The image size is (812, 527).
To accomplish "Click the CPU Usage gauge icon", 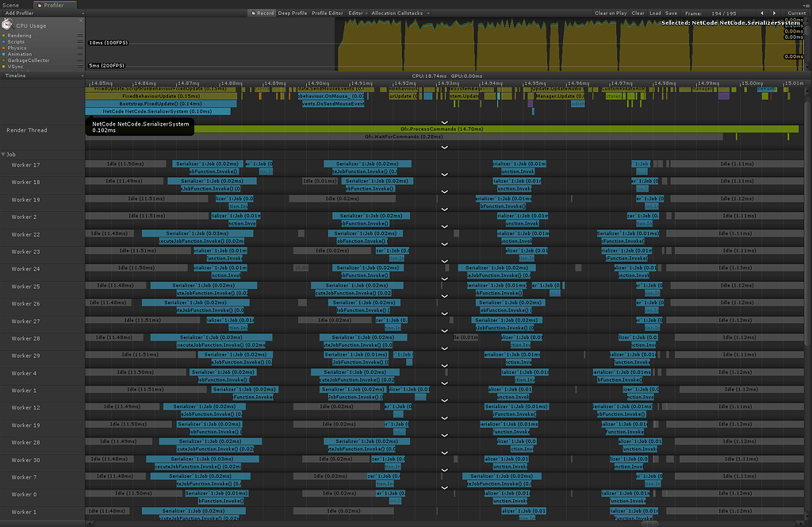I will pos(7,25).
